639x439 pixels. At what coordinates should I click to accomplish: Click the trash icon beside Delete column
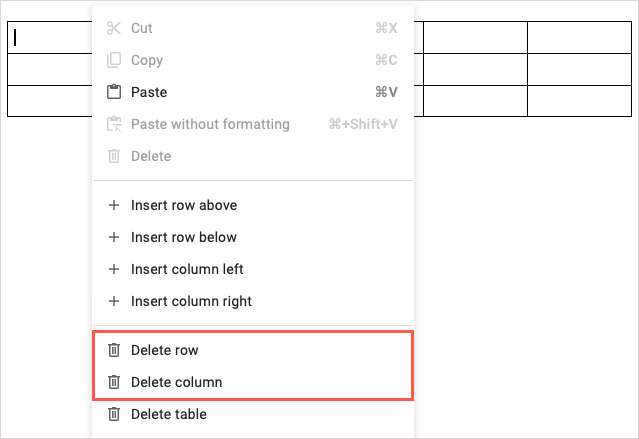[x=114, y=382]
